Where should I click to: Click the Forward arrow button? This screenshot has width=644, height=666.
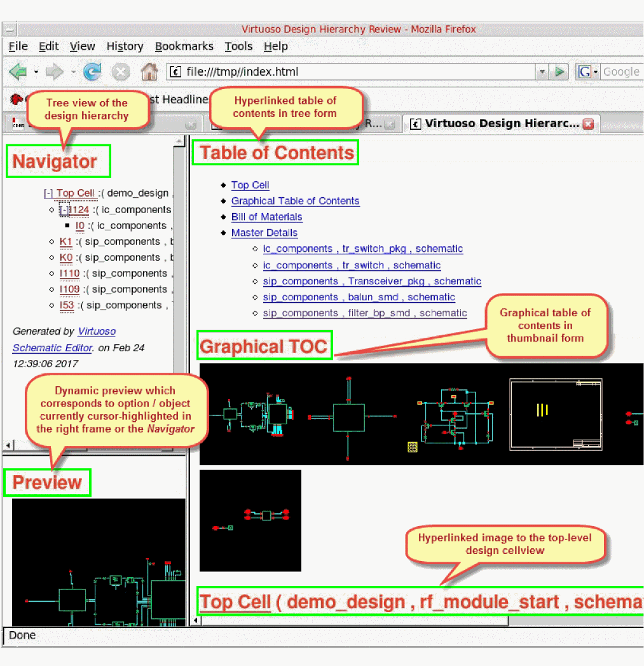pyautogui.click(x=55, y=72)
